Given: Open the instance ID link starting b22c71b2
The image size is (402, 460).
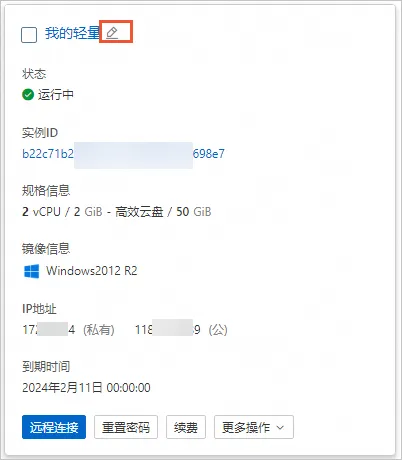Looking at the screenshot, I should pos(123,154).
